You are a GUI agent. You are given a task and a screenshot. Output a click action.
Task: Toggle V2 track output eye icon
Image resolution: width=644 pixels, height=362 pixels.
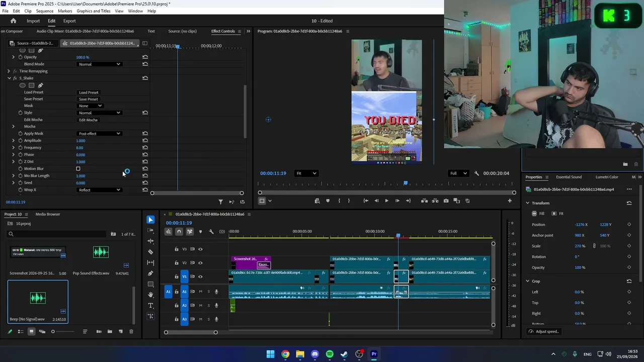(x=200, y=263)
